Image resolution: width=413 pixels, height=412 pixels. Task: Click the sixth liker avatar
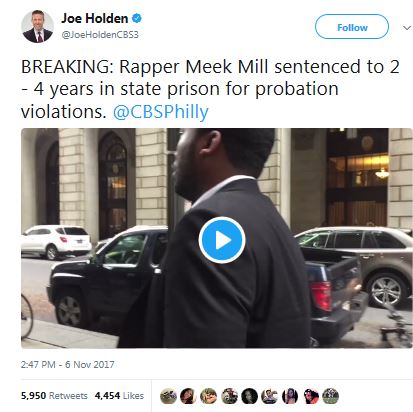click(x=269, y=396)
